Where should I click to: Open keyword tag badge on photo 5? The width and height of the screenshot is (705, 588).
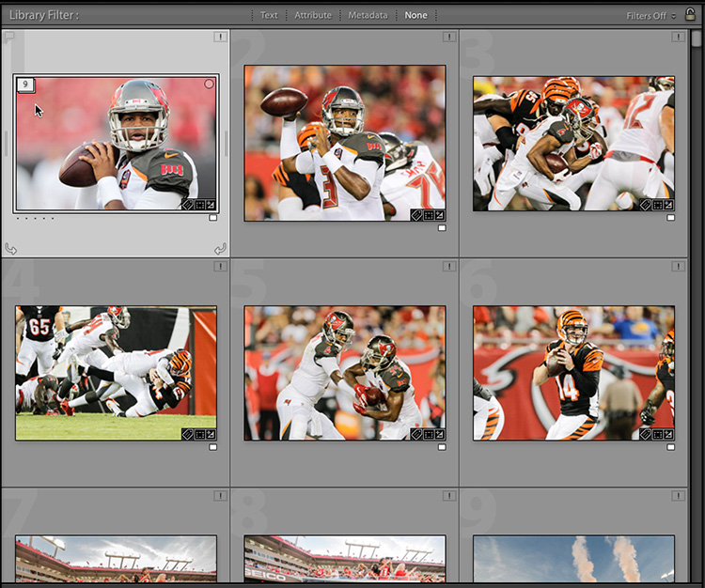[416, 434]
